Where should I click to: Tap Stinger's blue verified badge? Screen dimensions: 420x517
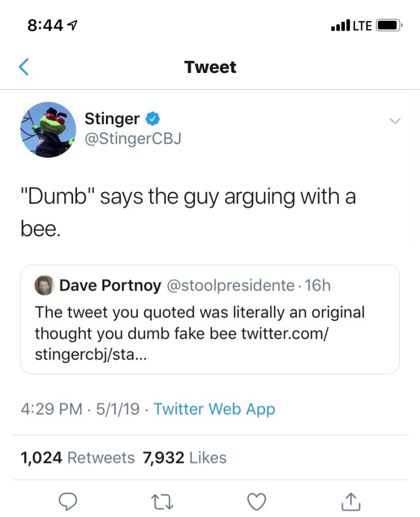click(152, 119)
